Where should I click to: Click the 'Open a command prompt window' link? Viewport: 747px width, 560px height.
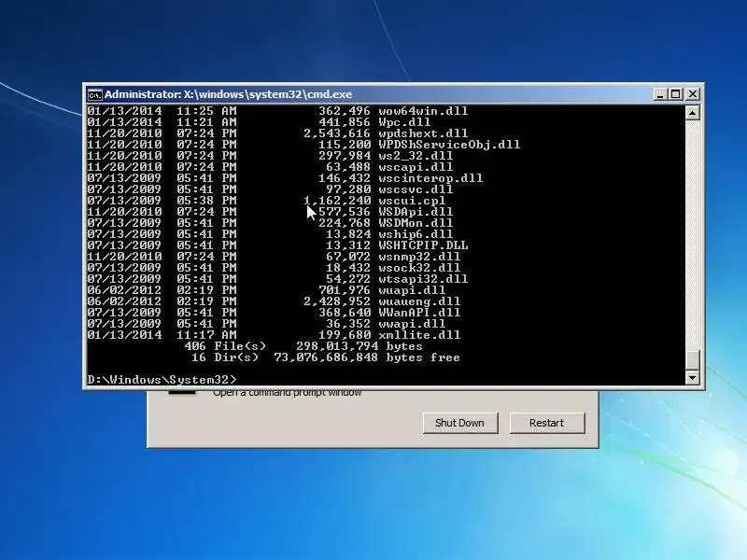288,393
